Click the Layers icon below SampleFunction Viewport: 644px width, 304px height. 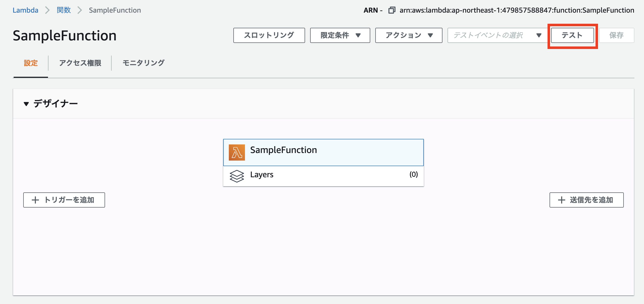tap(237, 176)
